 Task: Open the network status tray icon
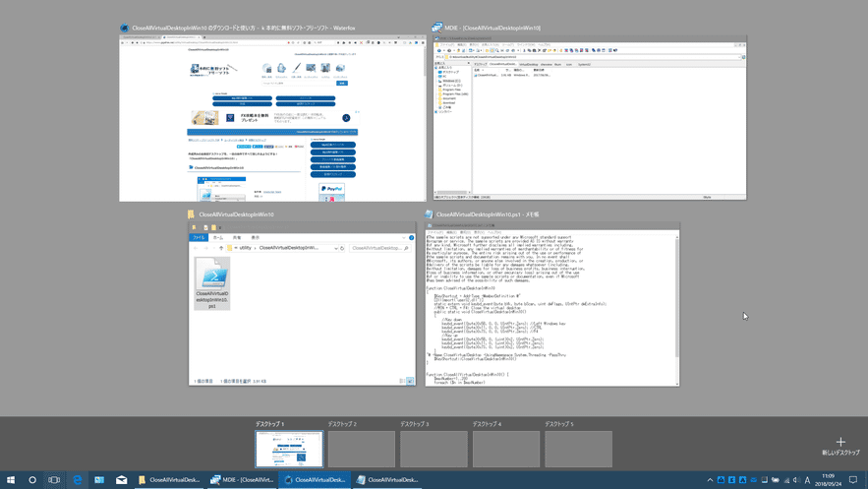pyautogui.click(x=786, y=480)
